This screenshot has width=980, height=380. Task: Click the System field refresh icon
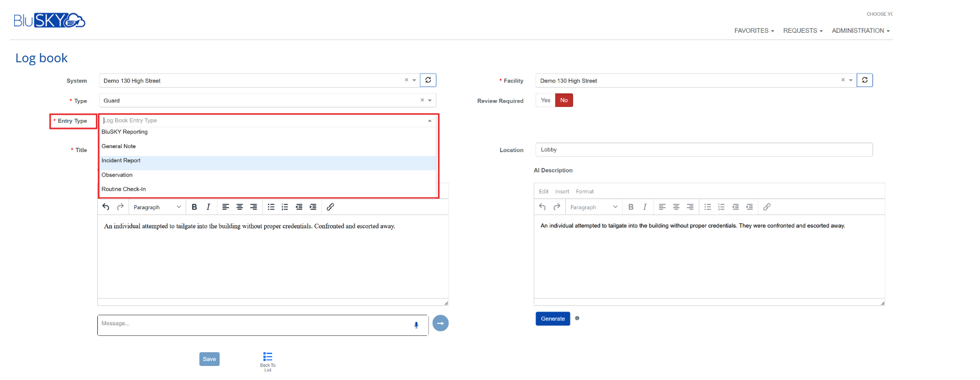click(428, 80)
